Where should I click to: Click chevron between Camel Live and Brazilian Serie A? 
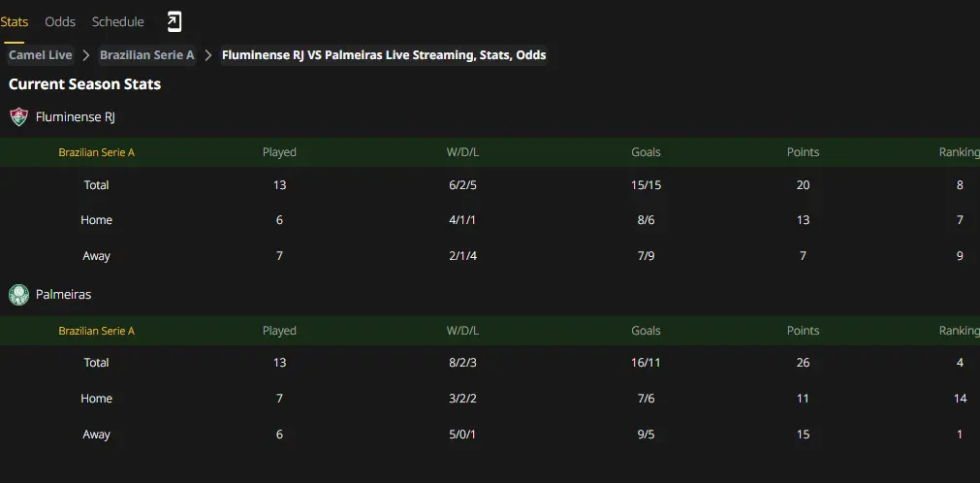(86, 55)
